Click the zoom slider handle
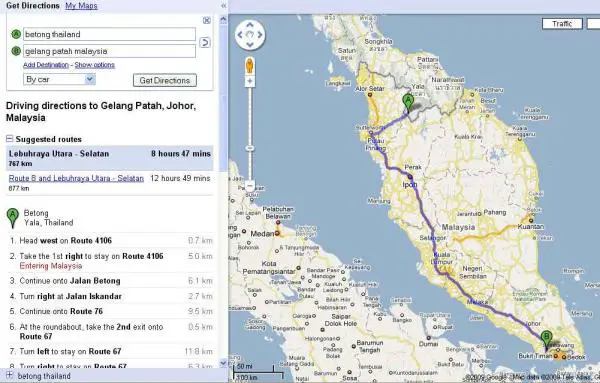The height and width of the screenshot is (383, 600). coord(250,148)
